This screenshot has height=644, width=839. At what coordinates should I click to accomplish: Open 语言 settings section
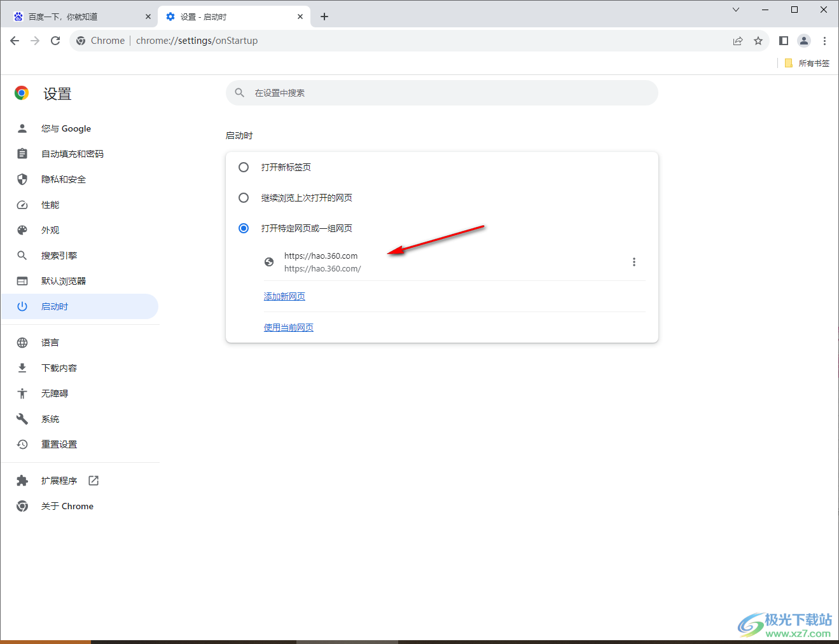coord(80,343)
